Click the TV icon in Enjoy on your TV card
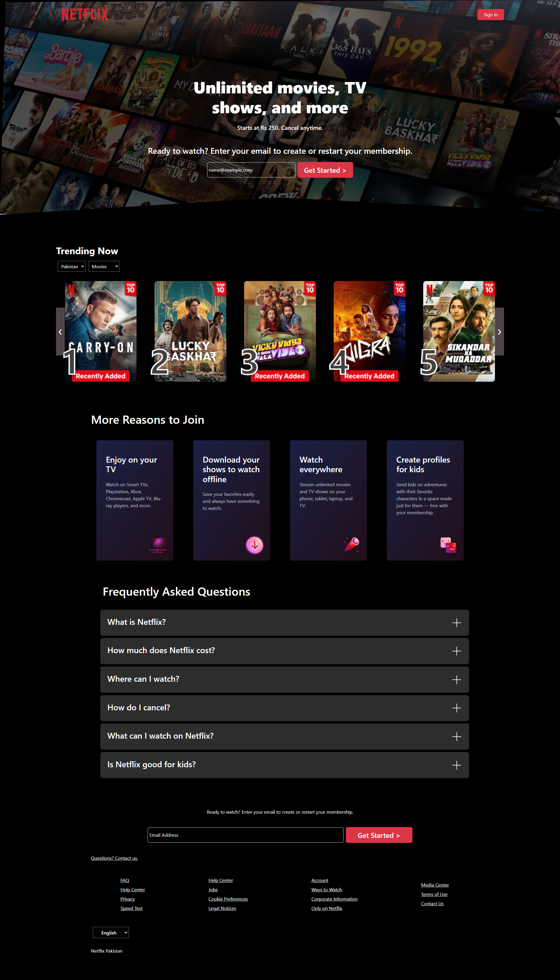560x980 pixels. [158, 545]
